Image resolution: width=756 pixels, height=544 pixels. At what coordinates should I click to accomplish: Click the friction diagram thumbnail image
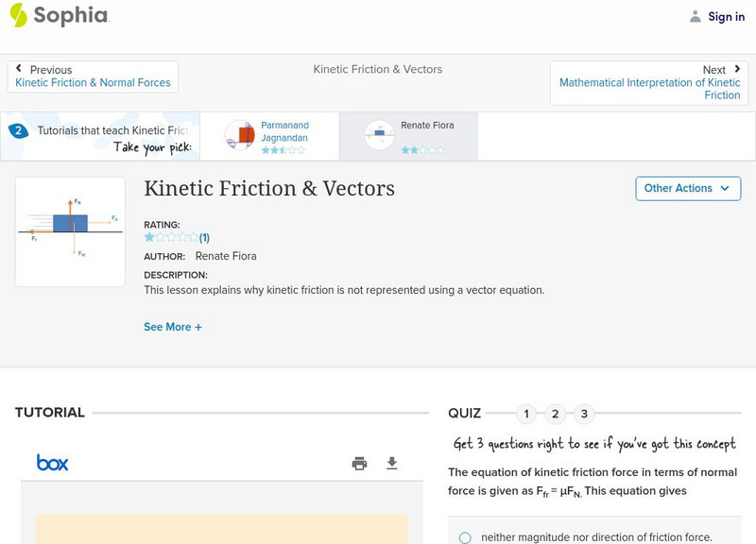(70, 229)
